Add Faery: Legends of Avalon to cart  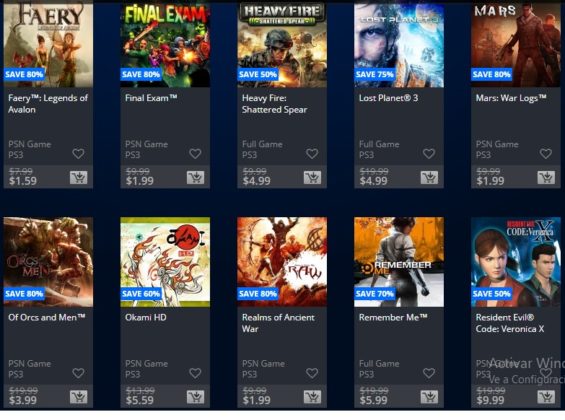click(79, 178)
